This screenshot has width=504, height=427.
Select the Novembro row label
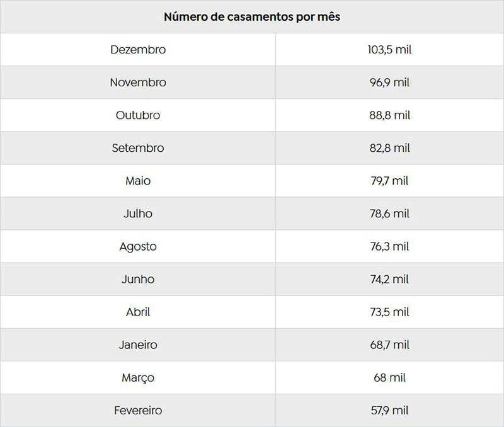138,83
